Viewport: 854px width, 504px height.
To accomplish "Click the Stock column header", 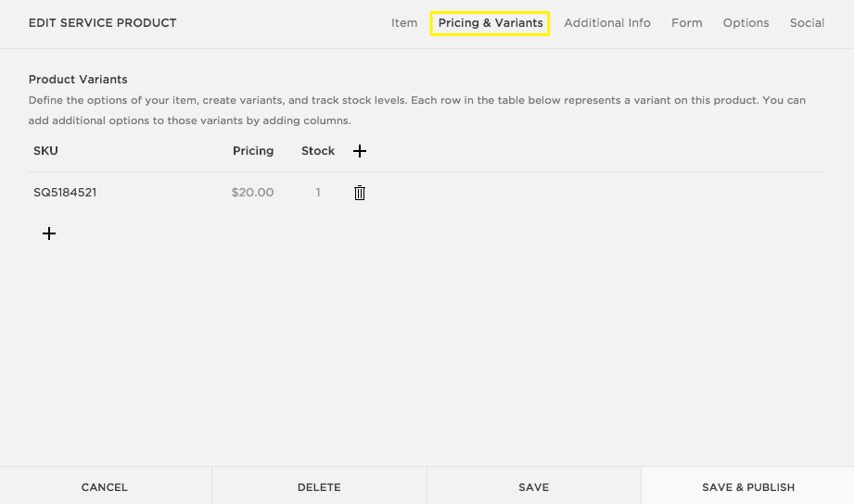I will tap(318, 151).
